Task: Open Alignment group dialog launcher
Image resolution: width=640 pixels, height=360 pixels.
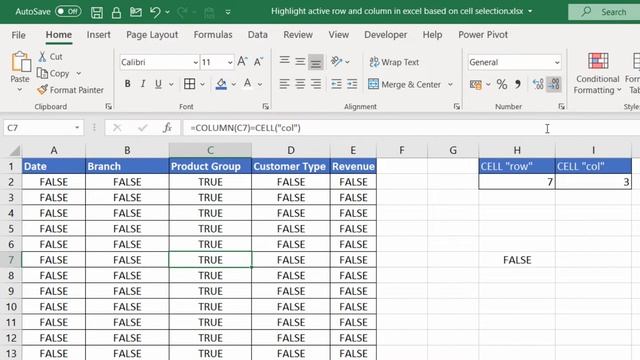Action: (456, 107)
